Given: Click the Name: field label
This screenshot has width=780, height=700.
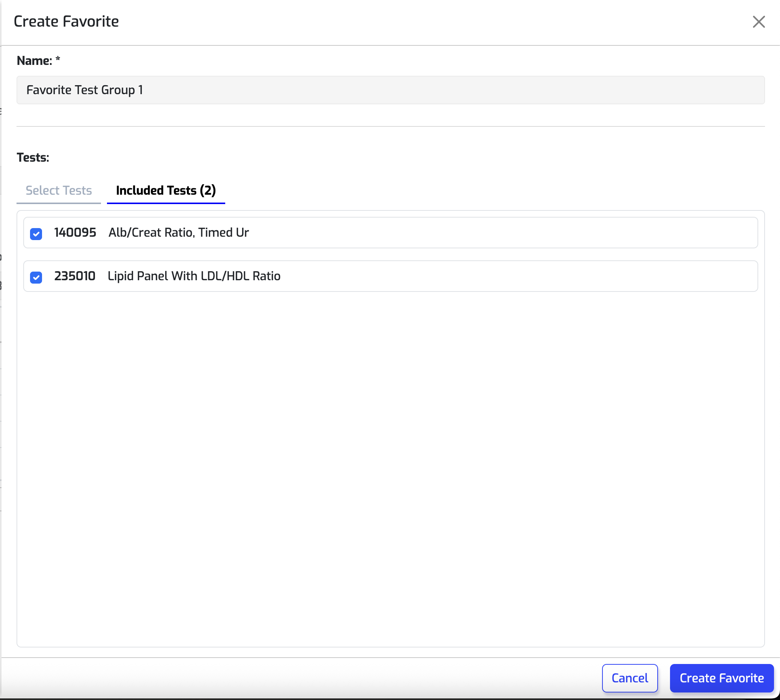Looking at the screenshot, I should [34, 61].
